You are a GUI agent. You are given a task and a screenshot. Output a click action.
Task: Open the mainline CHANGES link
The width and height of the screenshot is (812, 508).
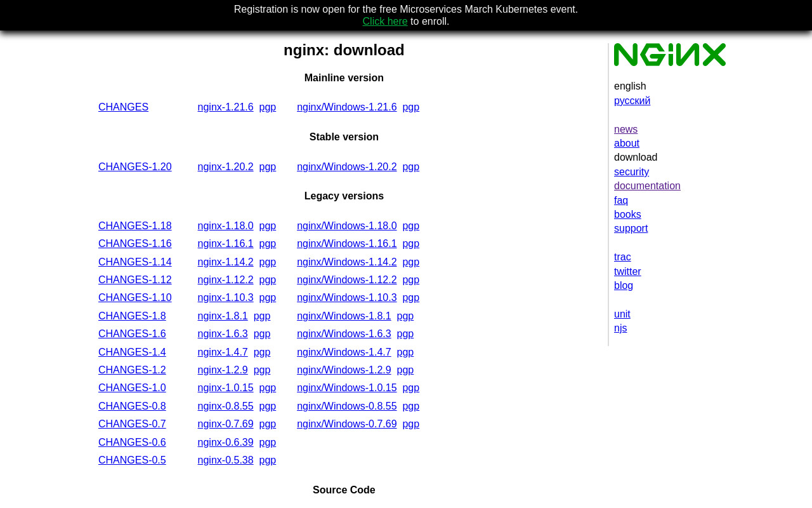[123, 107]
